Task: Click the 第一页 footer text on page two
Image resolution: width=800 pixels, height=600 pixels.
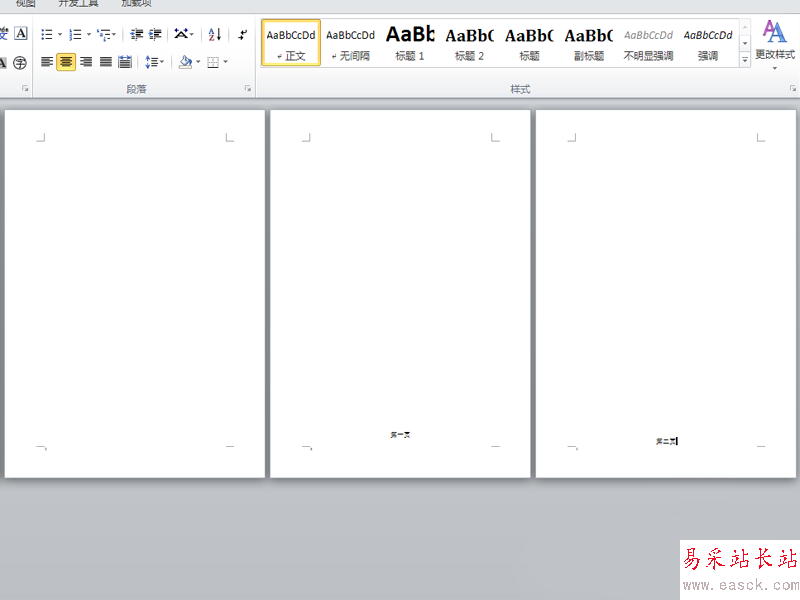Action: (x=401, y=435)
